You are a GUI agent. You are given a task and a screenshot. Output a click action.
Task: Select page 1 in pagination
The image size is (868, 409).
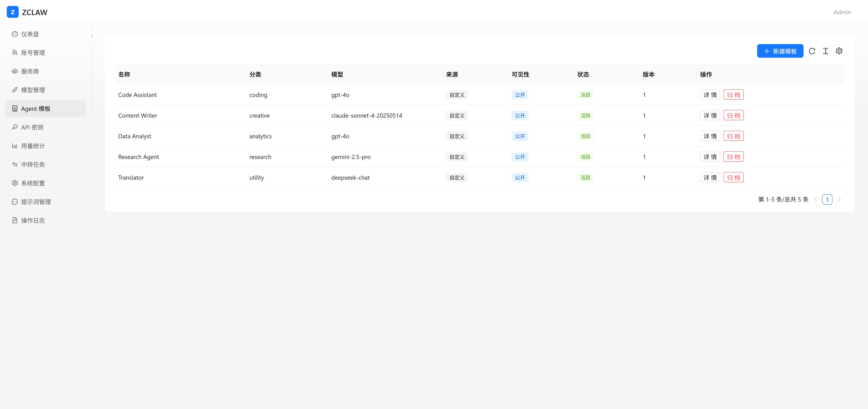[x=827, y=199]
